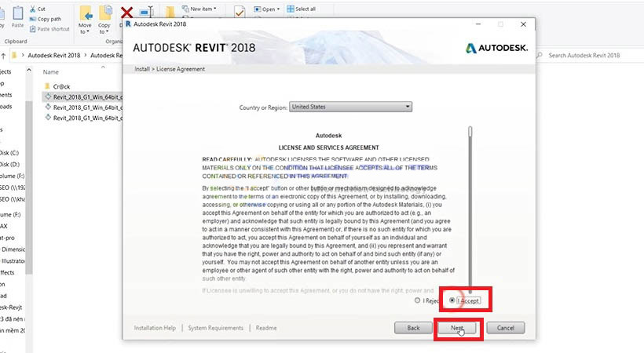Click Select all in Explorer ribbon
The width and height of the screenshot is (644, 353).
pos(301,9)
